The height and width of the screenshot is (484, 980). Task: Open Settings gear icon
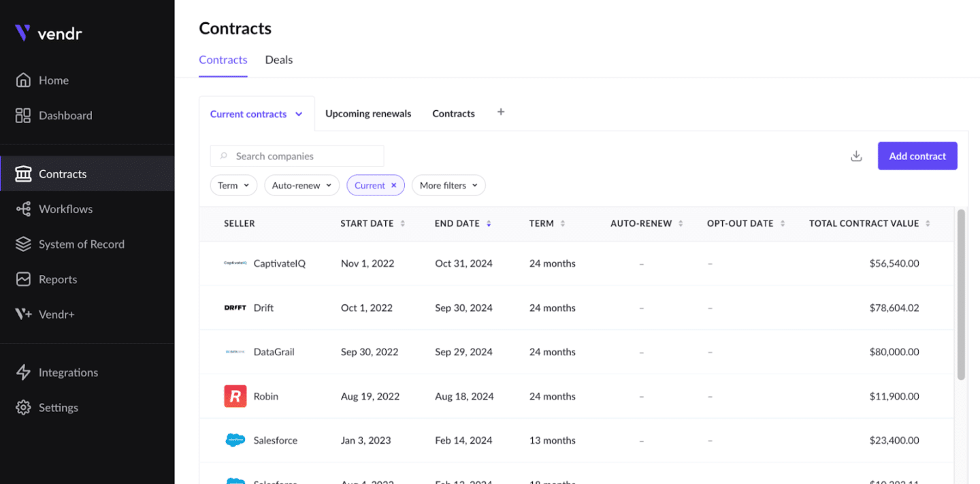[23, 408]
